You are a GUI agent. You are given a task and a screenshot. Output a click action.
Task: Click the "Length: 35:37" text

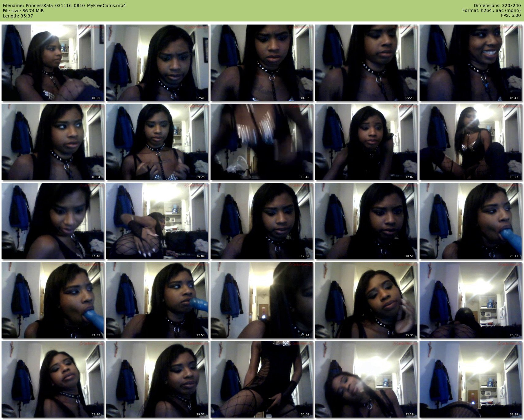pos(18,16)
